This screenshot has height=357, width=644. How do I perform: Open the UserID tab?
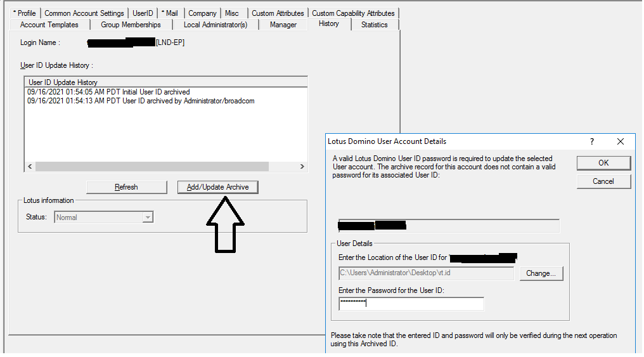pyautogui.click(x=143, y=13)
